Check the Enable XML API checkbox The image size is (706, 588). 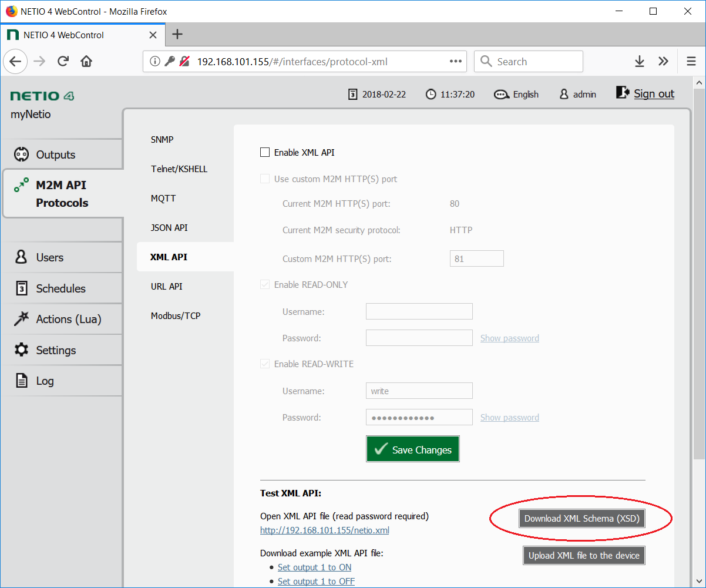(265, 153)
